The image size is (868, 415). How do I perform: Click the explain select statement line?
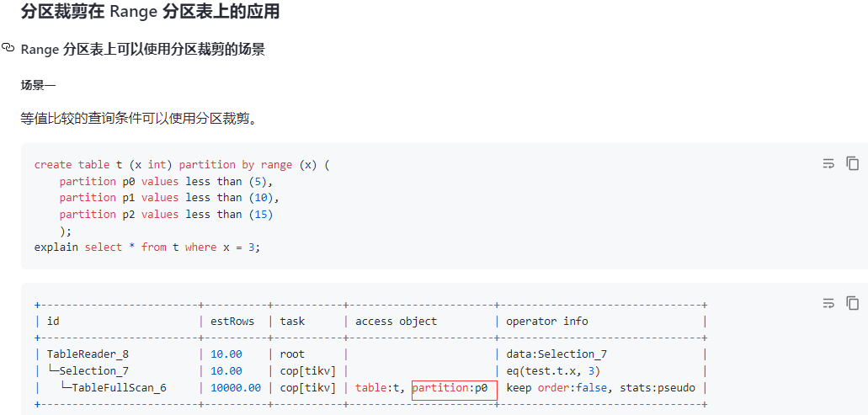(147, 247)
